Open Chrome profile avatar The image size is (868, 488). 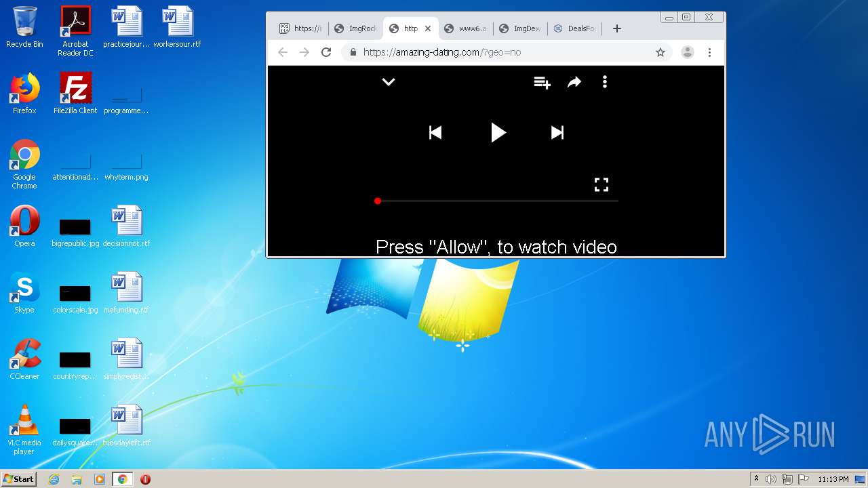tap(687, 52)
